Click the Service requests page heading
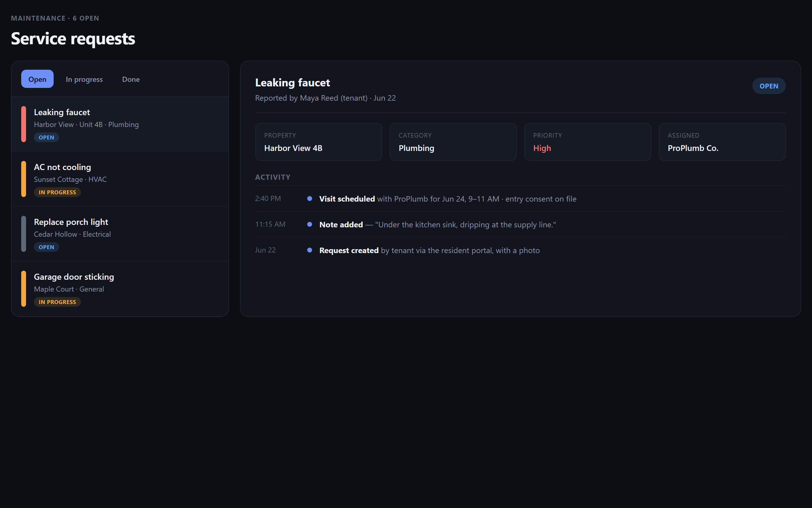 point(73,38)
